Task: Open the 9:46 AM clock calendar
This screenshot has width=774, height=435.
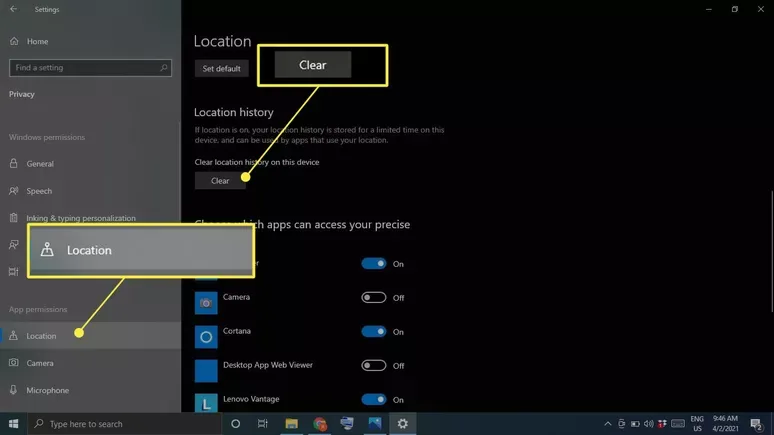Action: [x=725, y=424]
